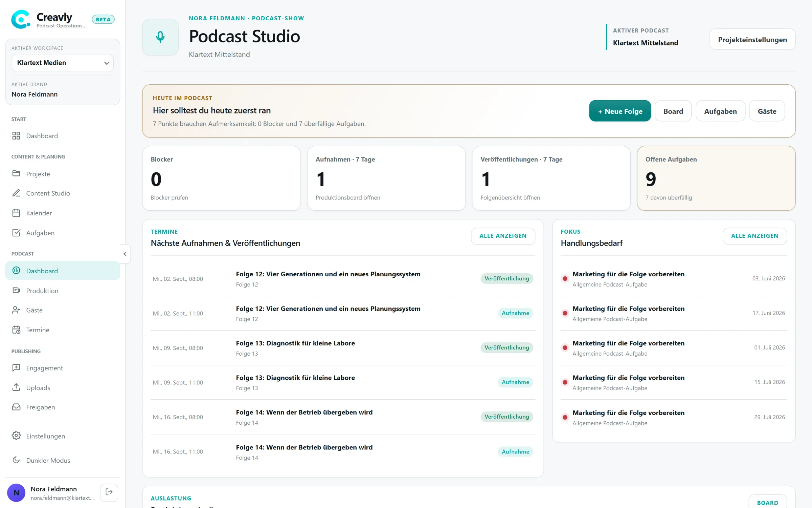Open the Offene Aufgaben card
This screenshot has width=812, height=508.
point(716,178)
